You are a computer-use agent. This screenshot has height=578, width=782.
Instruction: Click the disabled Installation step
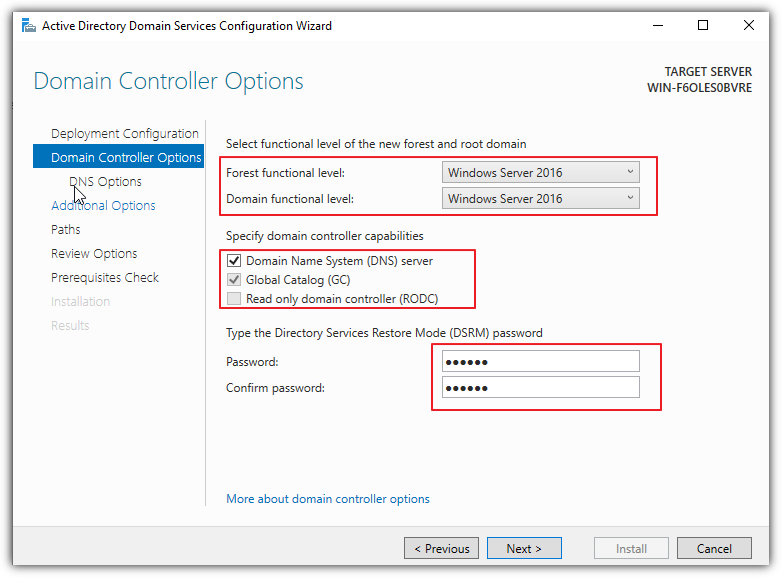pyautogui.click(x=80, y=301)
